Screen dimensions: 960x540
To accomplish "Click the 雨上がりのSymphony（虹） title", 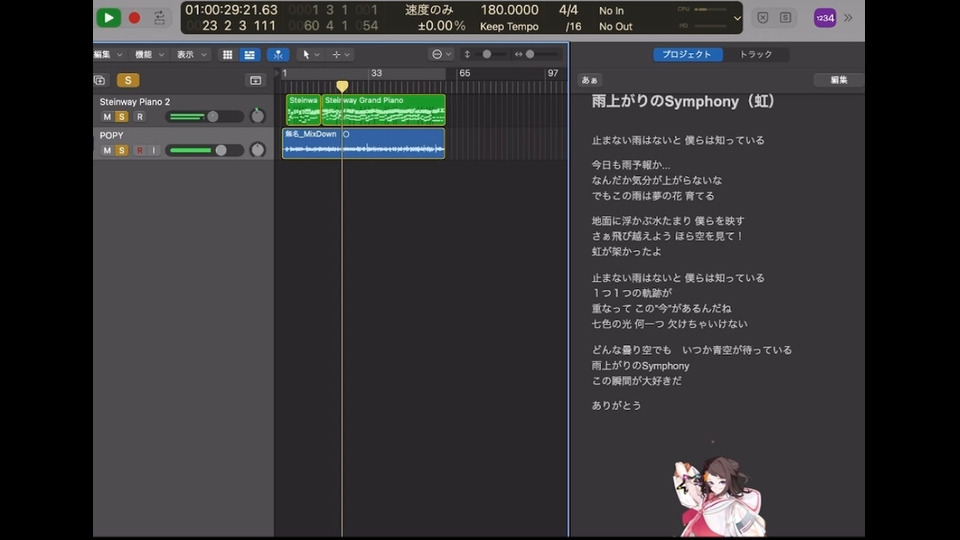I will 683,101.
